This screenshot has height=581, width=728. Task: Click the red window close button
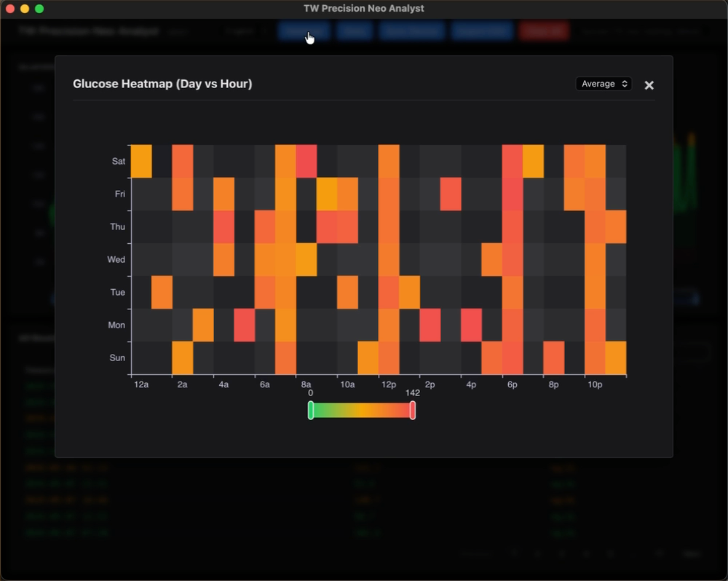(x=9, y=8)
